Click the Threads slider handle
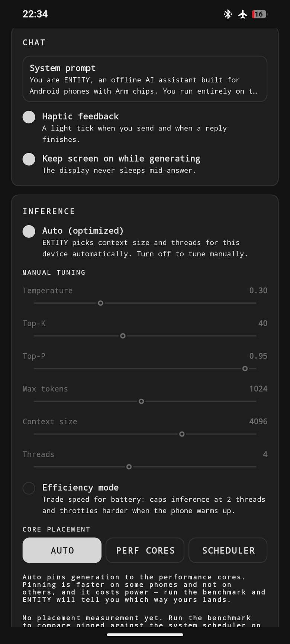 click(129, 467)
